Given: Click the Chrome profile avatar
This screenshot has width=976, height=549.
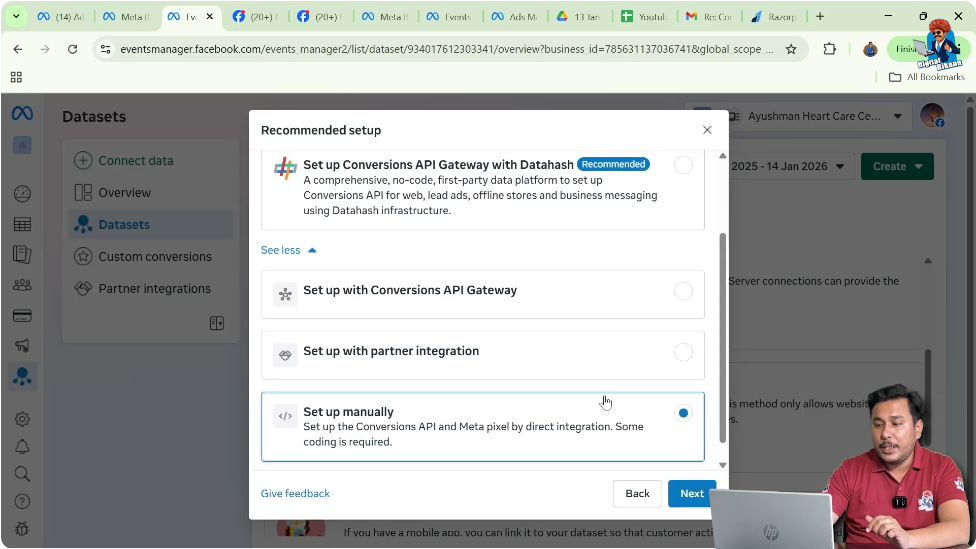Looking at the screenshot, I should click(870, 49).
